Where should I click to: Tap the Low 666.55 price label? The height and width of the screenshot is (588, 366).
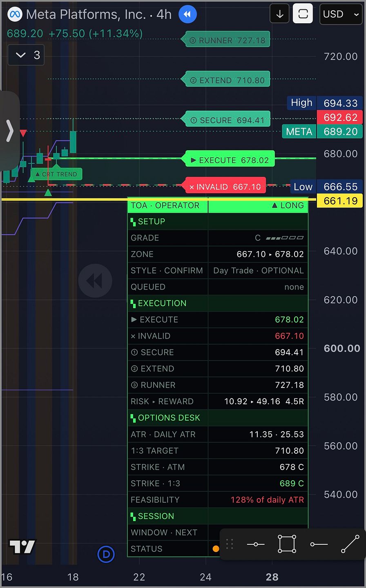(327, 187)
